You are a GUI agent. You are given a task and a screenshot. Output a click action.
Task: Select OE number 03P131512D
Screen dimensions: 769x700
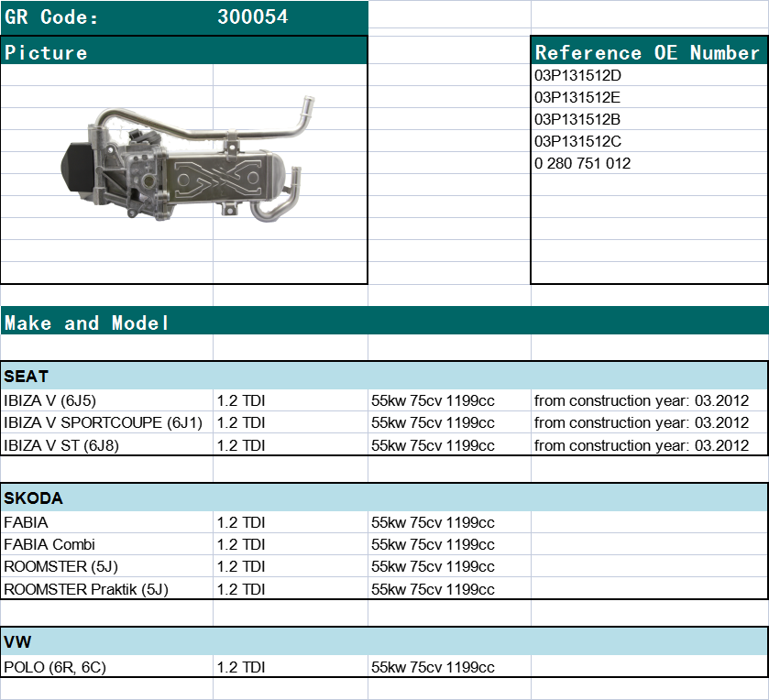(x=649, y=75)
